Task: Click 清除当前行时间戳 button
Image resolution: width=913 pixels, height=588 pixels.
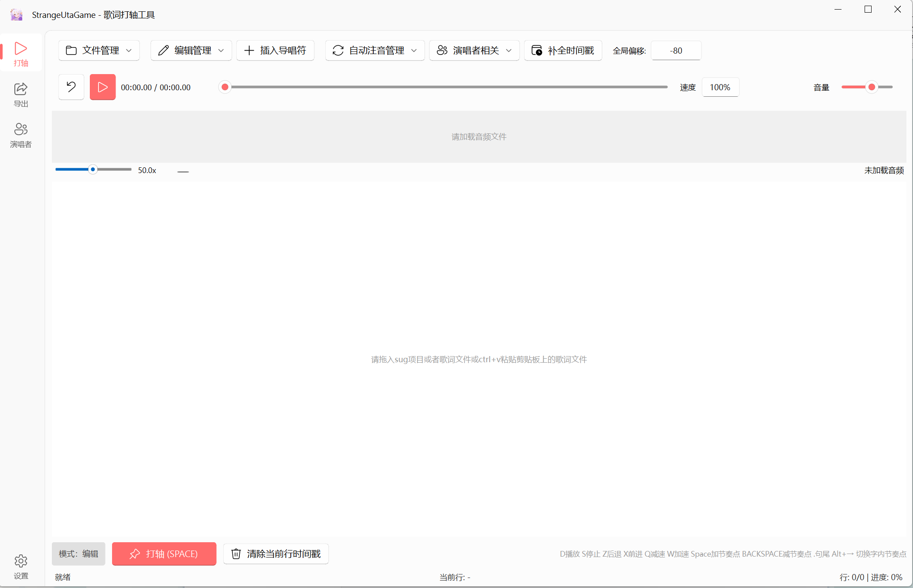Action: pyautogui.click(x=276, y=554)
